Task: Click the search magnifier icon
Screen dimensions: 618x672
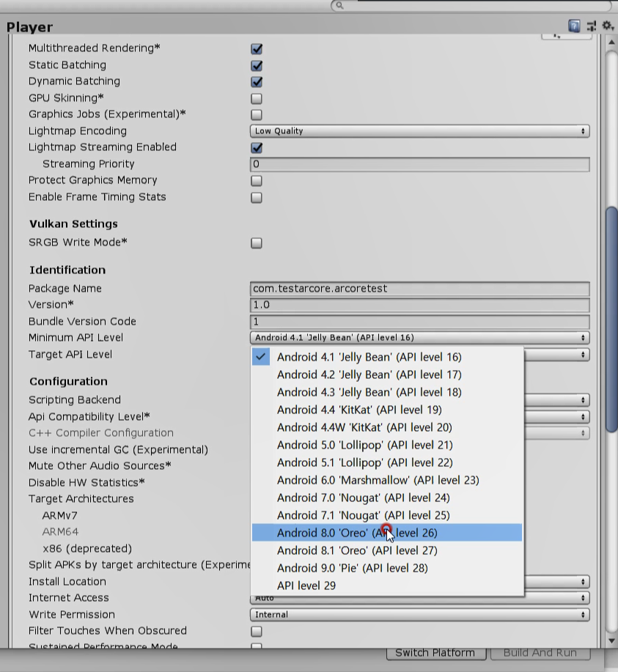Action: point(339,5)
